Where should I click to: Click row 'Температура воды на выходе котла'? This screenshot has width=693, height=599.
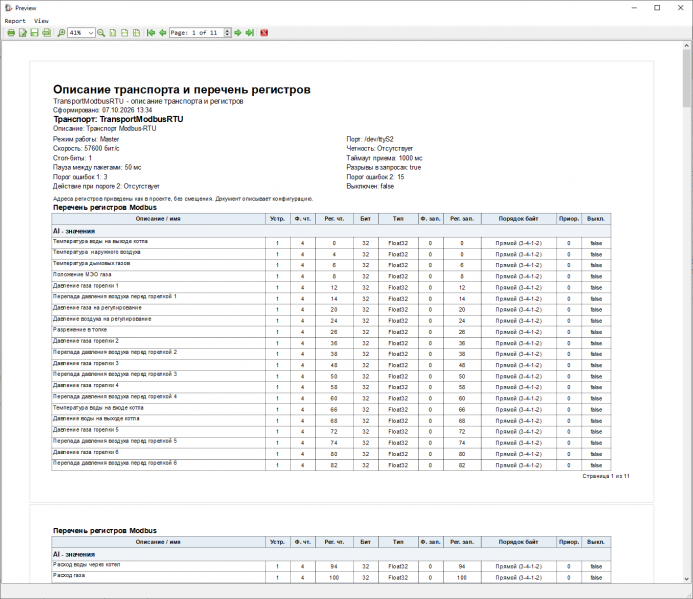(x=331, y=243)
